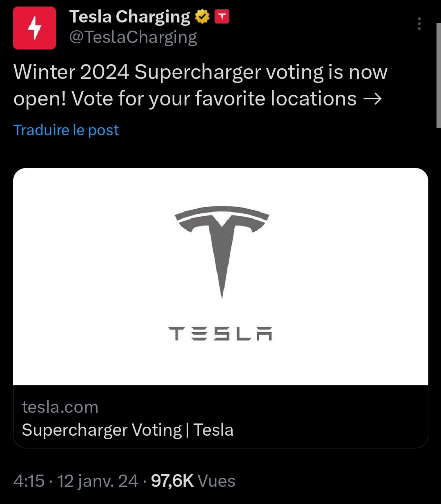Open the Tesla Charging display name
Image resolution: width=441 pixels, height=504 pixels.
(129, 17)
